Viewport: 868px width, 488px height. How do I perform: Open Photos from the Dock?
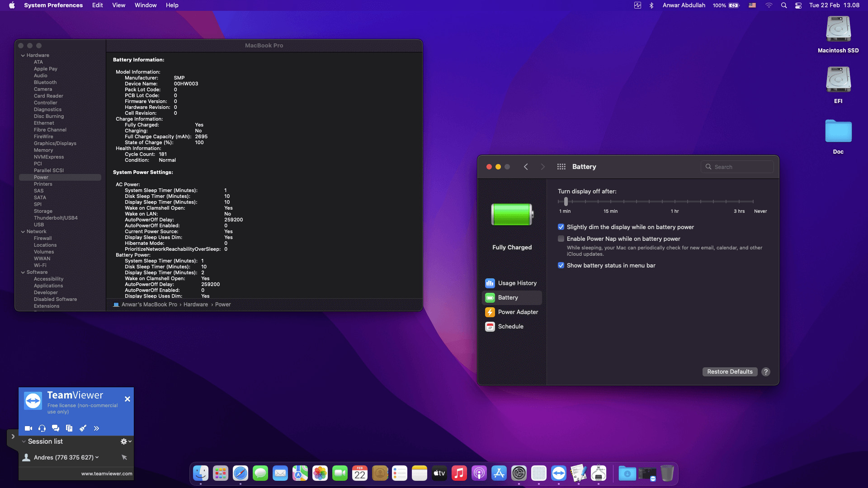click(x=320, y=473)
